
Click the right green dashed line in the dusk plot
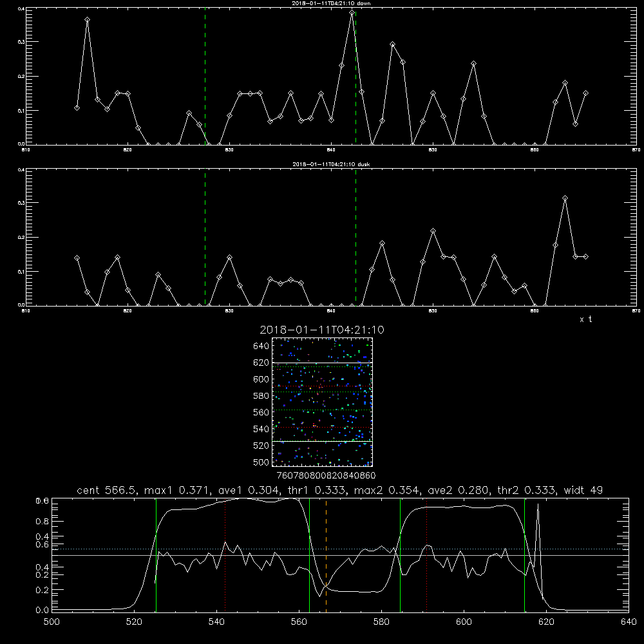(x=355, y=238)
